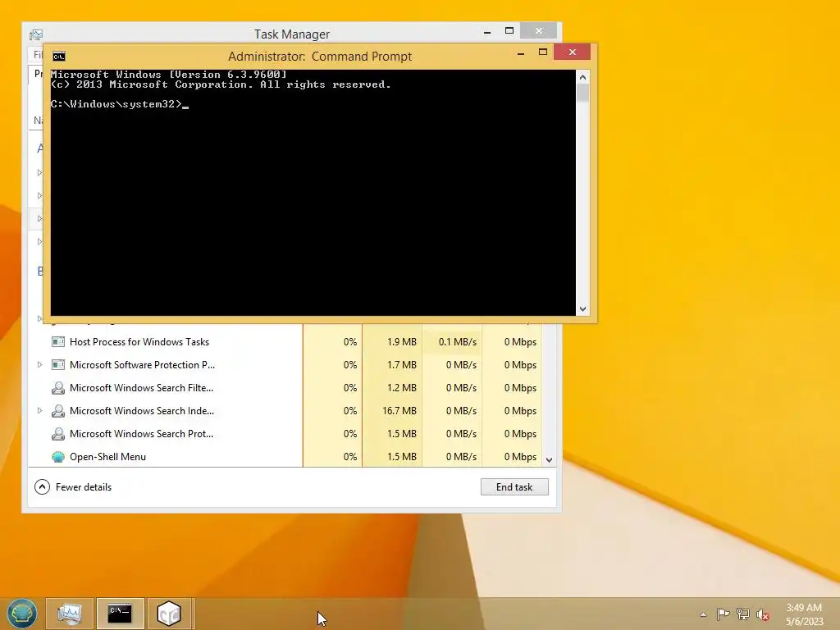Select Command Prompt taskbar button
This screenshot has height=630, width=840.
(120, 614)
